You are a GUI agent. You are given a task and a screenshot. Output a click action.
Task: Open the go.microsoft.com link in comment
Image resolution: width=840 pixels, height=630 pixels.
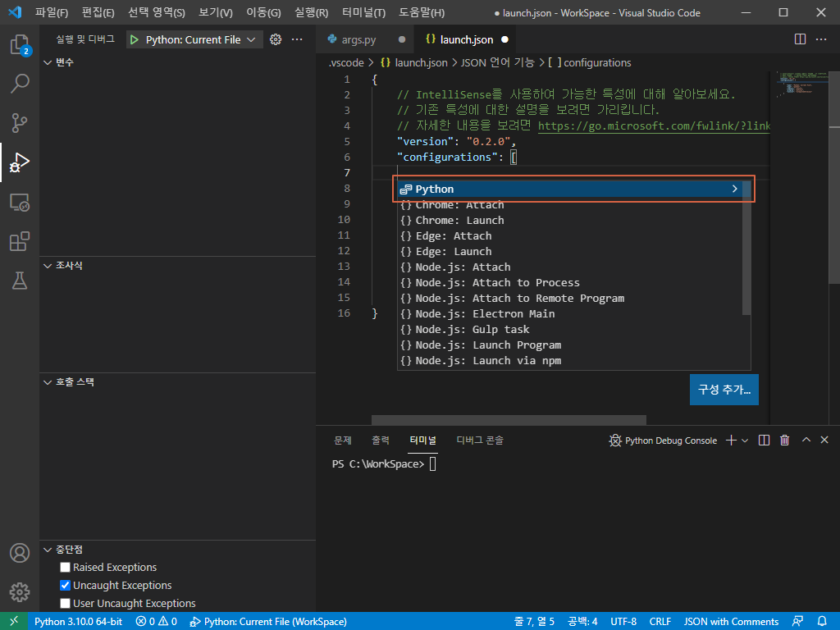tap(654, 126)
